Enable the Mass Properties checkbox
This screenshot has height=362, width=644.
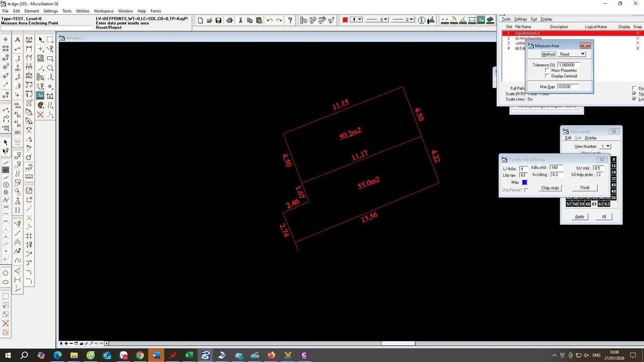pyautogui.click(x=547, y=70)
